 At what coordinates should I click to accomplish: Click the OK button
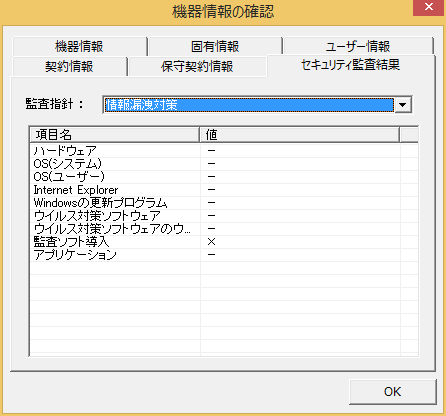392,392
